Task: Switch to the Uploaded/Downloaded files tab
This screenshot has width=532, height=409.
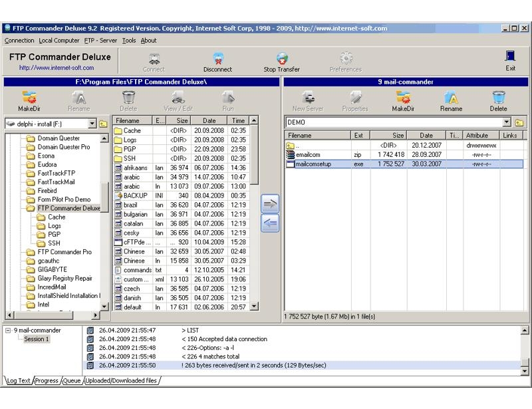Action: 121,380
